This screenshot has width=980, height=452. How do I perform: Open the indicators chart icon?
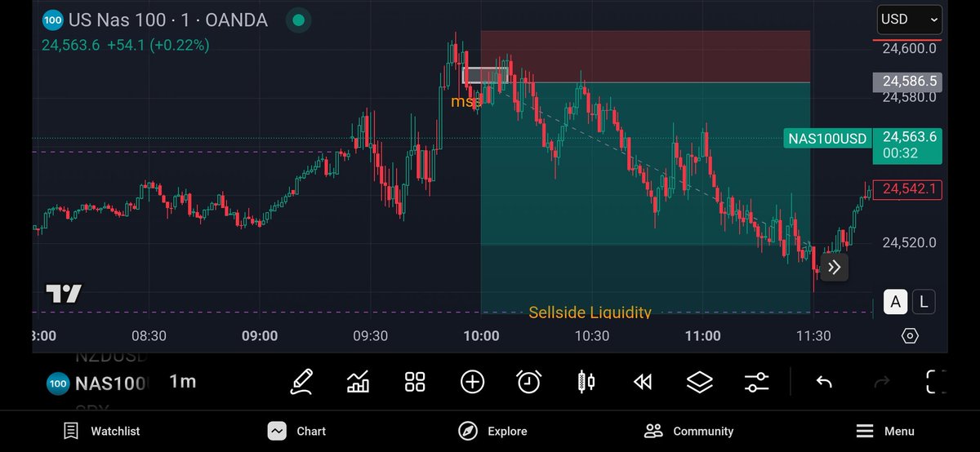pos(358,382)
